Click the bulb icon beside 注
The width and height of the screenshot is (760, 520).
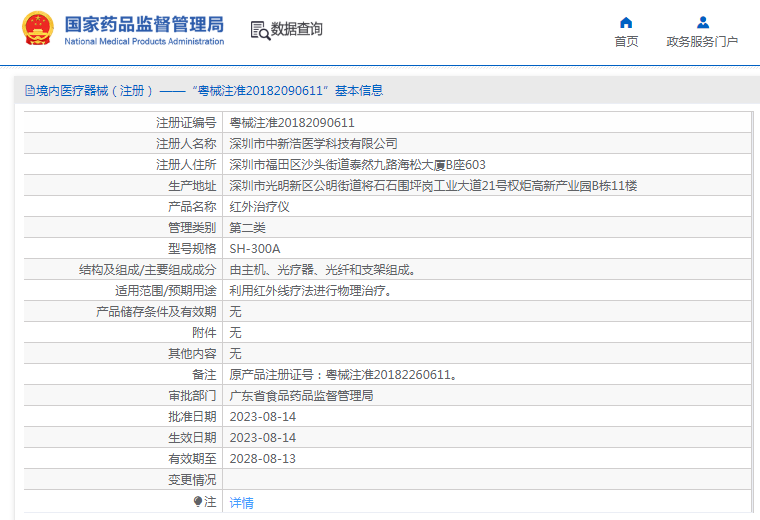(x=198, y=502)
